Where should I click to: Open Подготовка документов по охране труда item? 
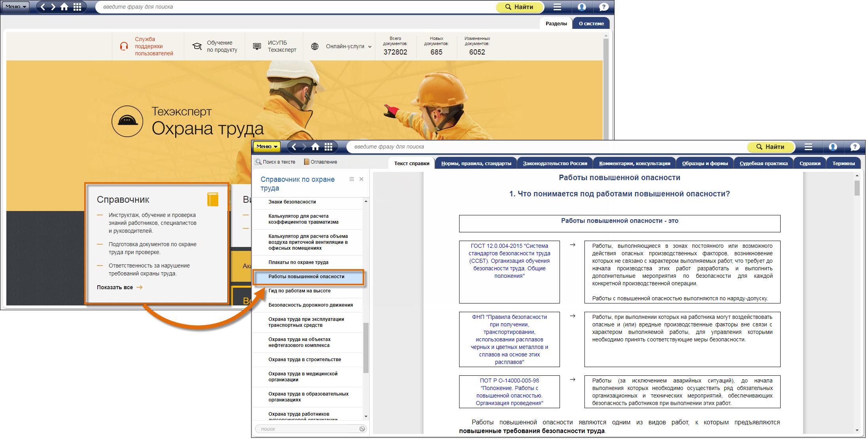coord(152,248)
